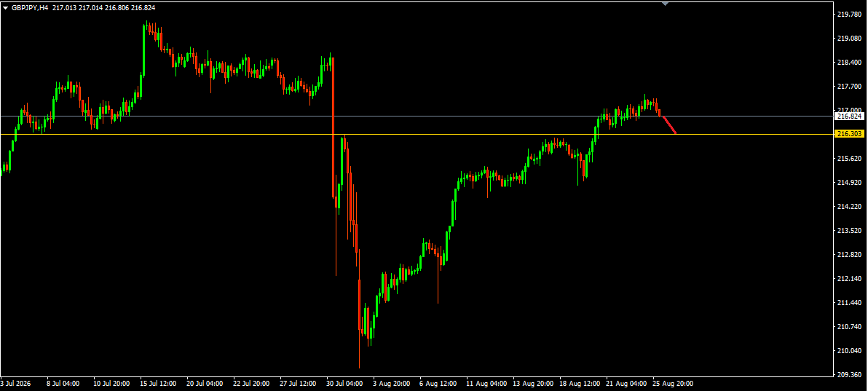
Task: Select the yellow horizontal line at 216.303
Action: coord(417,134)
